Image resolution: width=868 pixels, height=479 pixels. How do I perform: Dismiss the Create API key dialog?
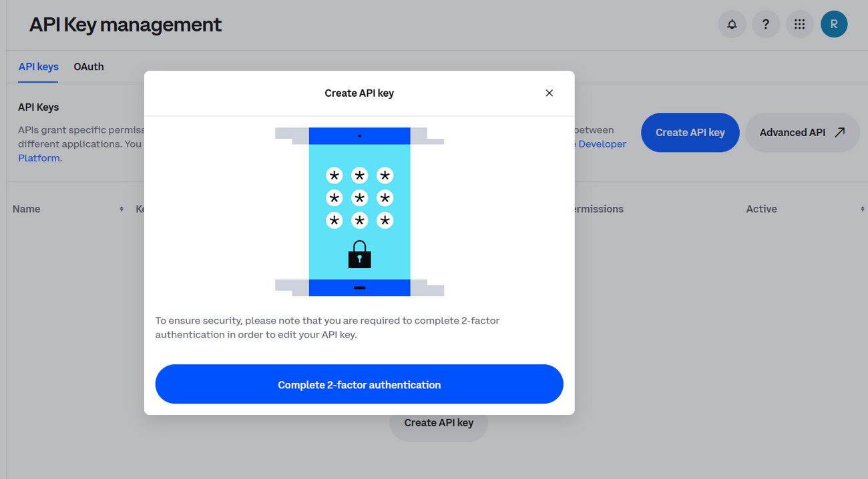pyautogui.click(x=549, y=93)
